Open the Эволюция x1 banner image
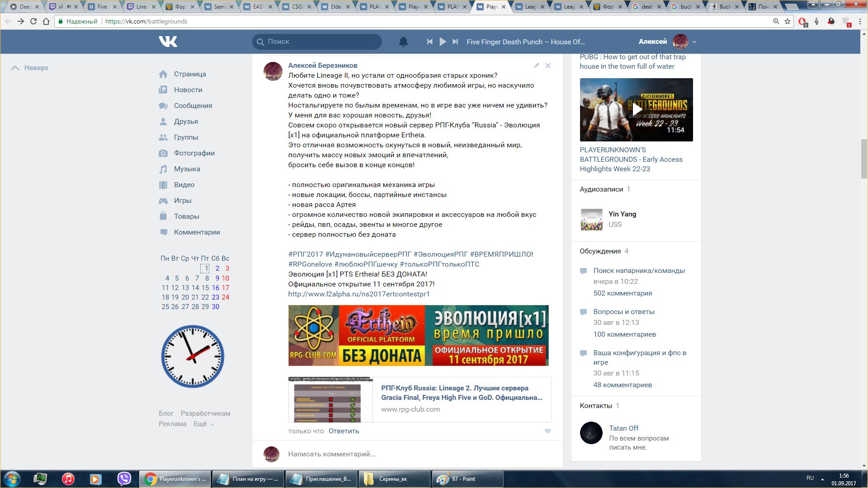The height and width of the screenshot is (488, 868). (x=419, y=335)
